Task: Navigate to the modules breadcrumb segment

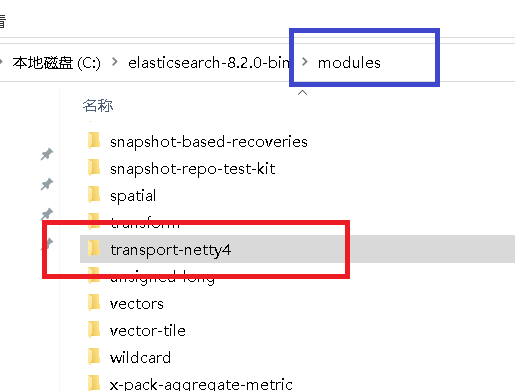Action: (x=349, y=63)
